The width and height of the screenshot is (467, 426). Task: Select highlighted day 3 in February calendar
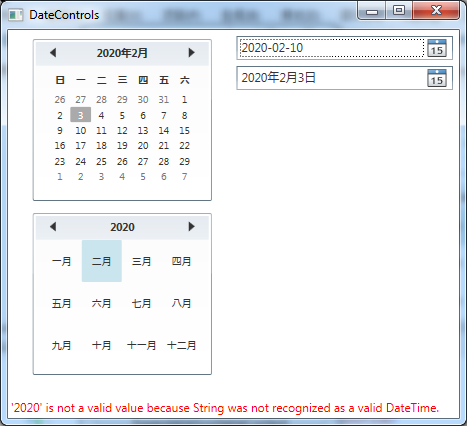pos(81,115)
